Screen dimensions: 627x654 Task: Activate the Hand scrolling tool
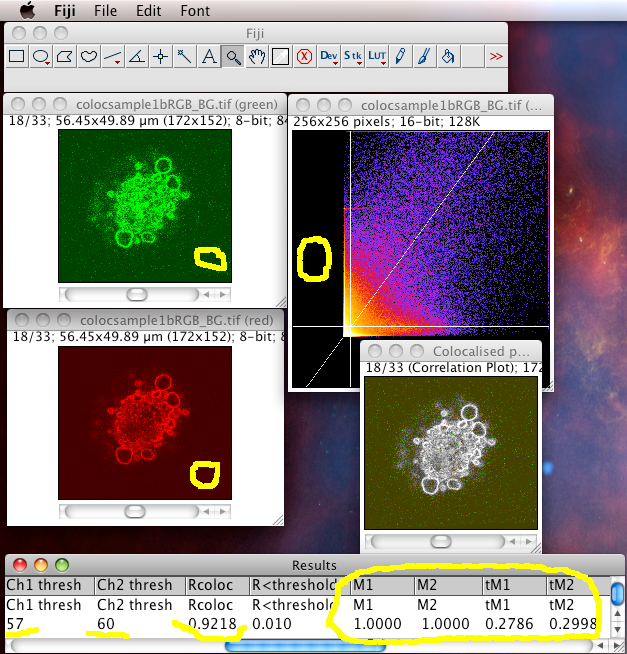coord(257,56)
